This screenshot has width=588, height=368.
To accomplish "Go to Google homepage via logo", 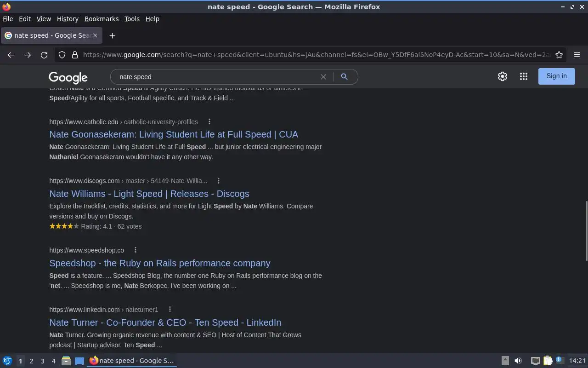I will point(68,77).
